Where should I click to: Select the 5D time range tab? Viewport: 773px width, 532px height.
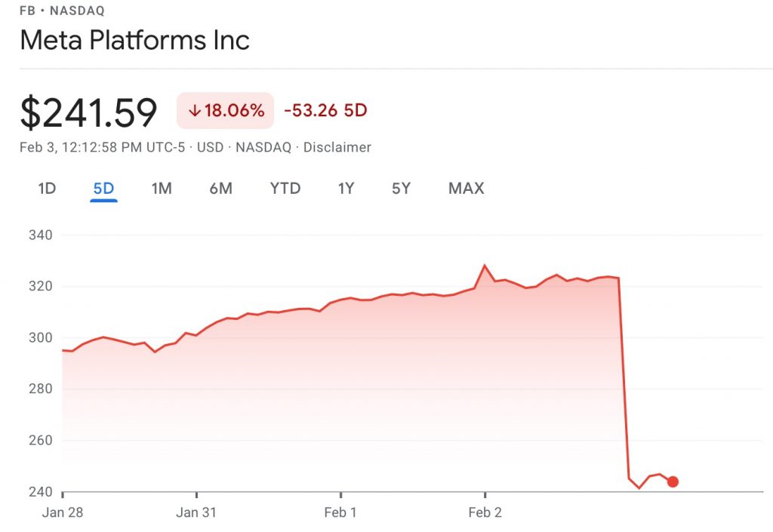[x=103, y=189]
